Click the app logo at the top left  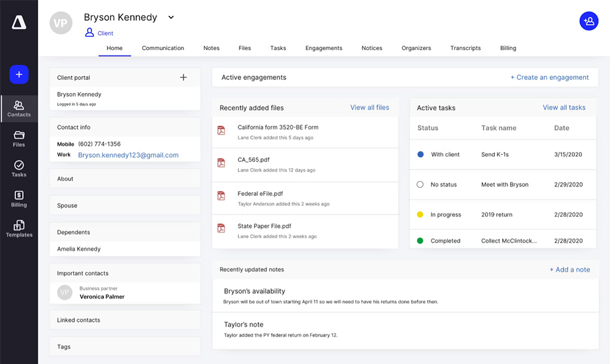(18, 22)
